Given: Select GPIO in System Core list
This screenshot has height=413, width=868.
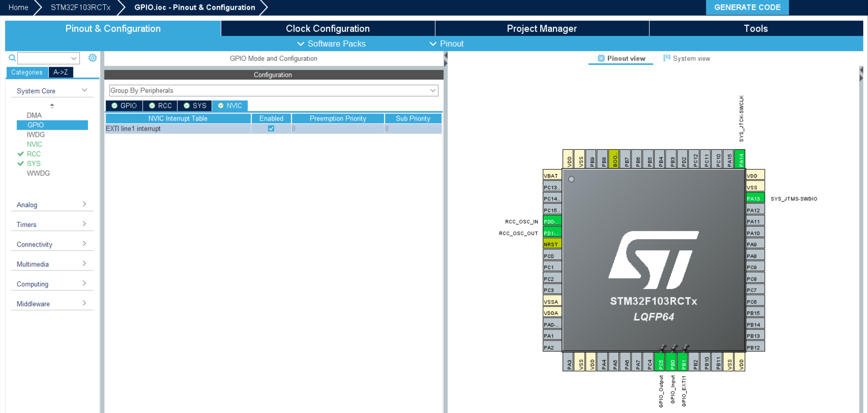Looking at the screenshot, I should (52, 125).
